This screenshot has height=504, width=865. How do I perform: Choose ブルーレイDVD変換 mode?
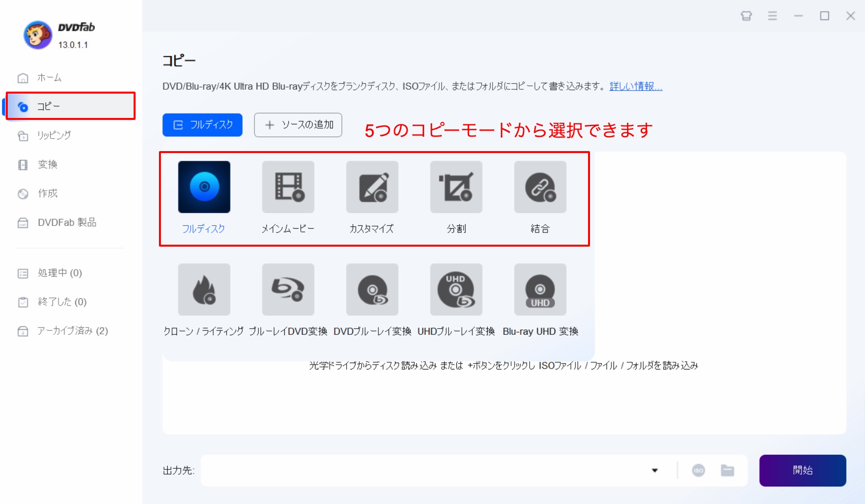coord(288,290)
